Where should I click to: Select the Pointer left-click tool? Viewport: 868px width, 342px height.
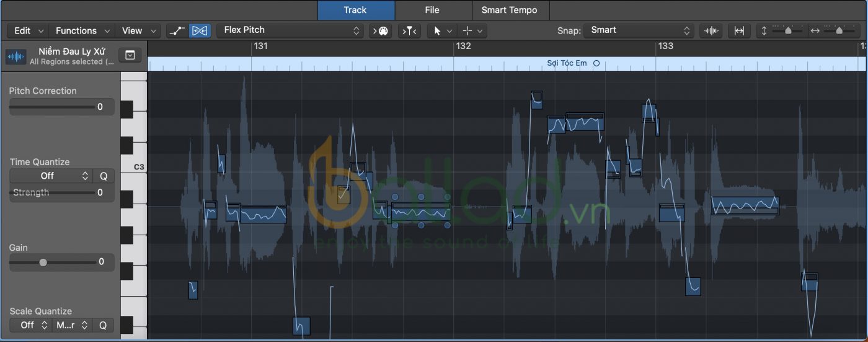click(437, 30)
